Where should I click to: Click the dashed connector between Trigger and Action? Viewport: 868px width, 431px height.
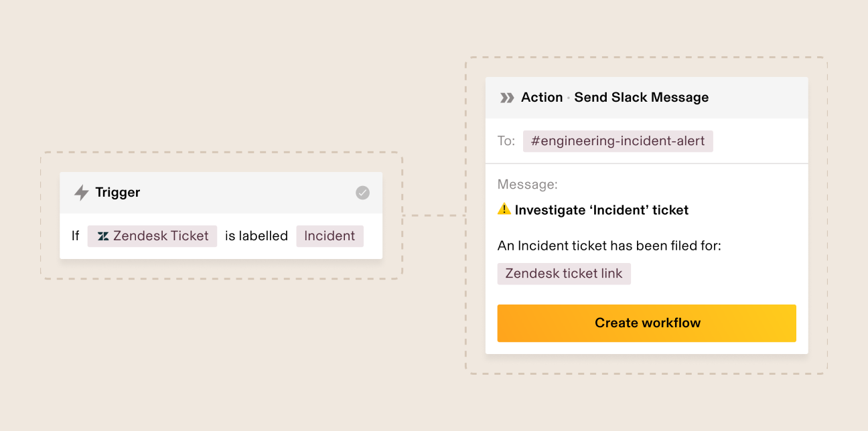pos(434,215)
